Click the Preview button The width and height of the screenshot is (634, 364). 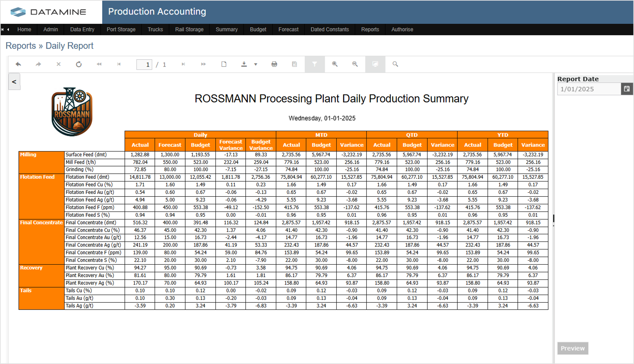point(573,348)
